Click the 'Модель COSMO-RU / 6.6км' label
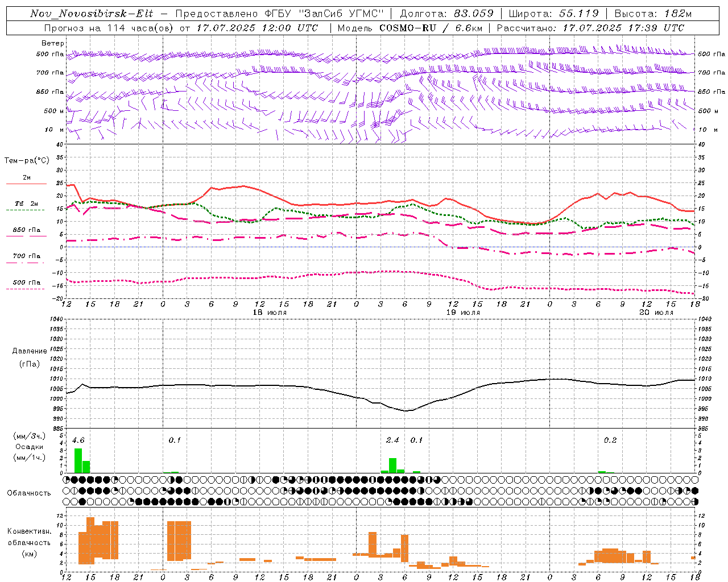 tap(409, 28)
